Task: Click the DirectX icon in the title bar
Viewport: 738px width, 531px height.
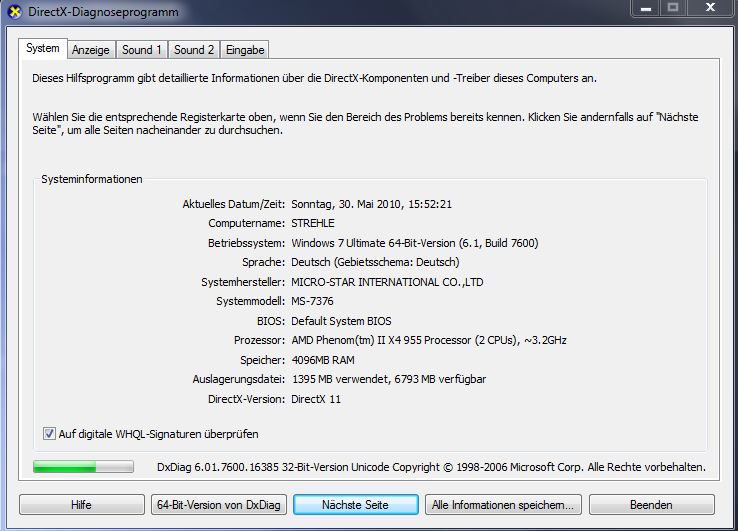Action: pyautogui.click(x=15, y=11)
